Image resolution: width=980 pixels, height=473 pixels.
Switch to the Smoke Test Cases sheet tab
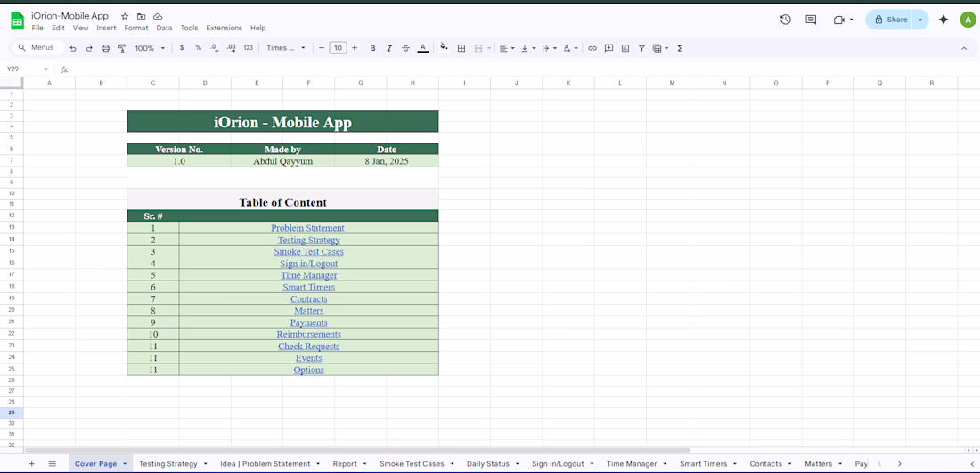[412, 464]
